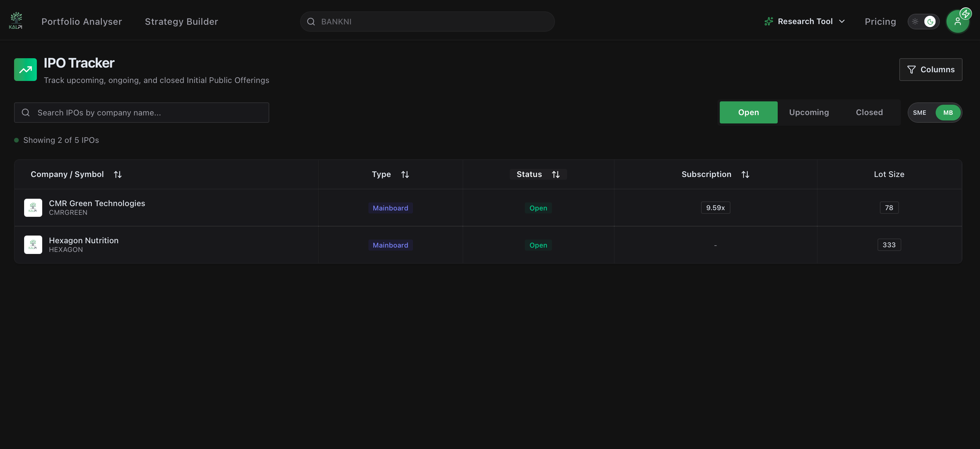The width and height of the screenshot is (980, 449).
Task: Click the lightning bolt badge on avatar
Action: pyautogui.click(x=966, y=14)
